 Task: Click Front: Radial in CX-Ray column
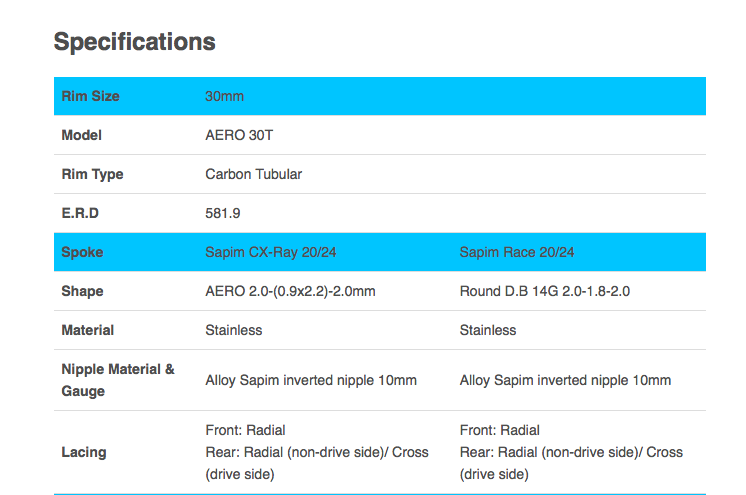coord(245,430)
